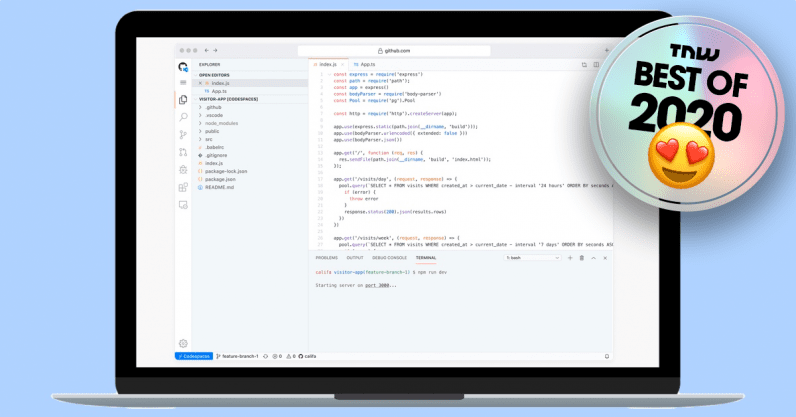
Task: Click the GitHub Codespaces logo icon
Action: tap(183, 67)
